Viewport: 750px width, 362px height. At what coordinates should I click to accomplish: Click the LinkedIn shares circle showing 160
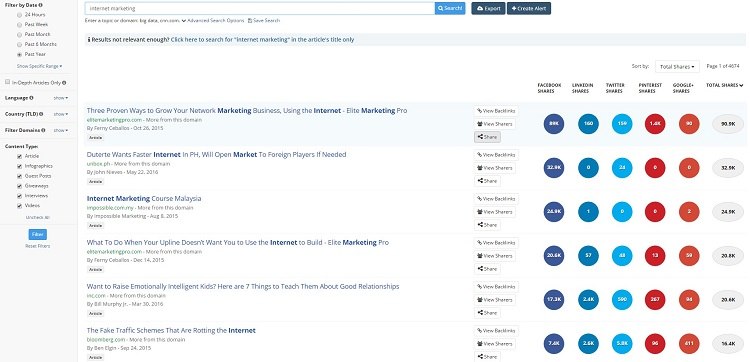click(588, 124)
